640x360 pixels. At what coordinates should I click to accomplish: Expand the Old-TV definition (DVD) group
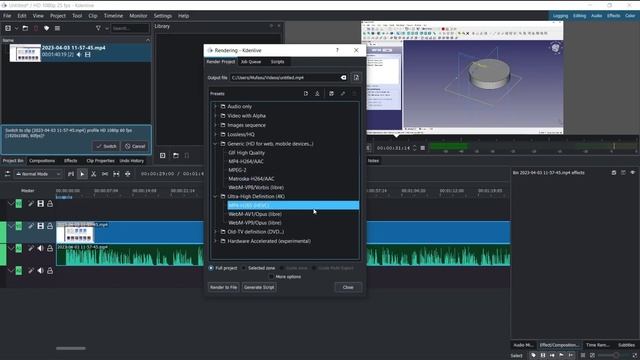(216, 232)
